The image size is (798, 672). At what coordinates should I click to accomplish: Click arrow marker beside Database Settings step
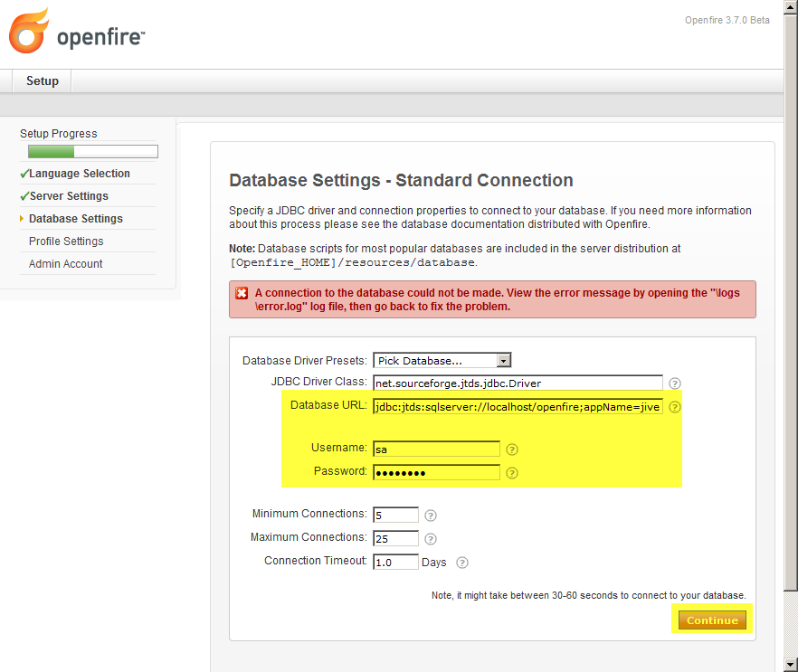click(22, 219)
